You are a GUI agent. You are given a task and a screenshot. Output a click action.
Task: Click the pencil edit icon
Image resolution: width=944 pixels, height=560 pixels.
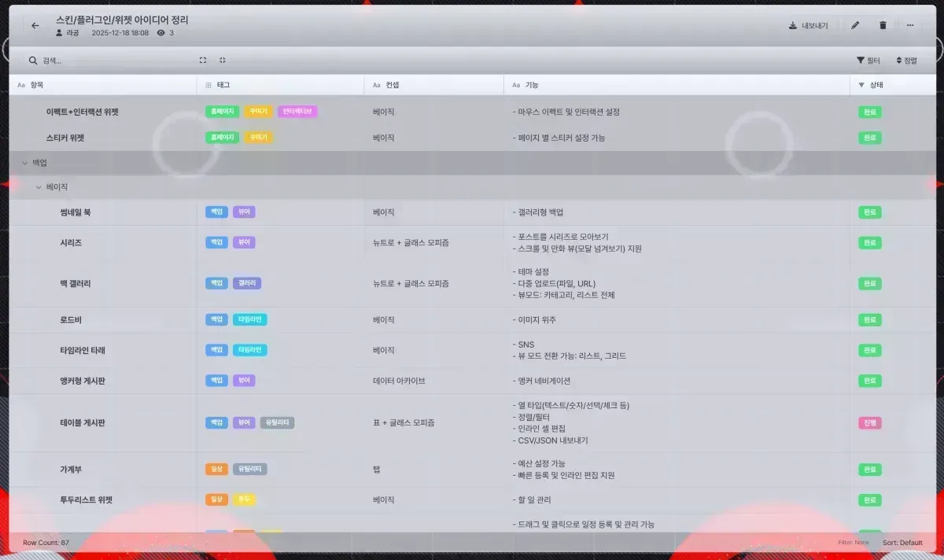855,25
